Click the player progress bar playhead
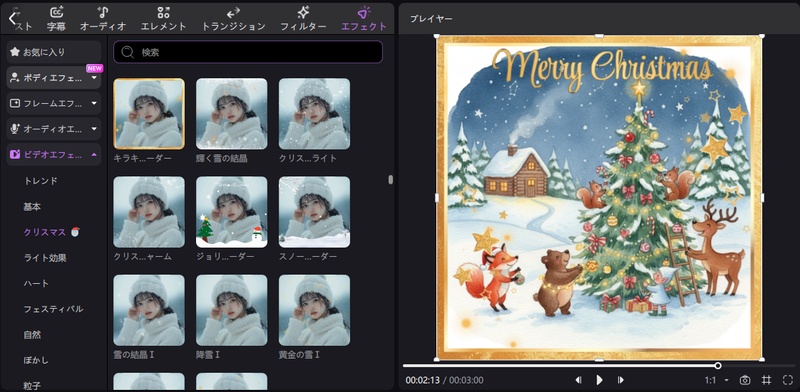The height and width of the screenshot is (392, 800). [718, 365]
